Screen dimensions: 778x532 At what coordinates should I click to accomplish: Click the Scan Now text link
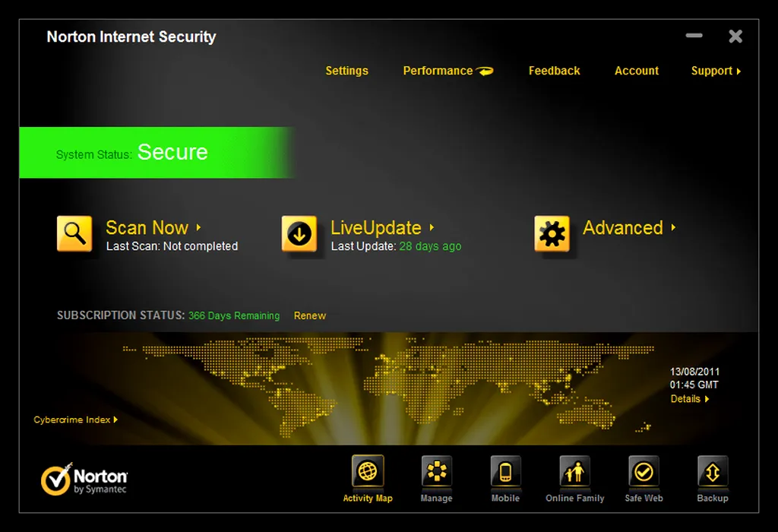(x=147, y=228)
